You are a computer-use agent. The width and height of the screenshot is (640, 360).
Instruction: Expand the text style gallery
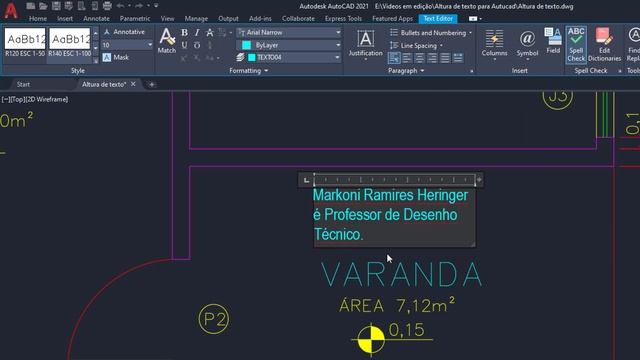(x=96, y=60)
